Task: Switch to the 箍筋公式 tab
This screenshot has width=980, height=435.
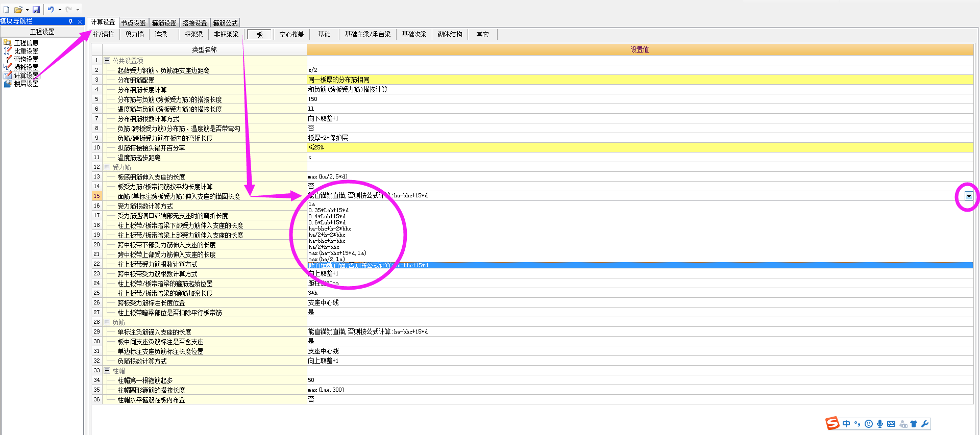Action: point(225,23)
